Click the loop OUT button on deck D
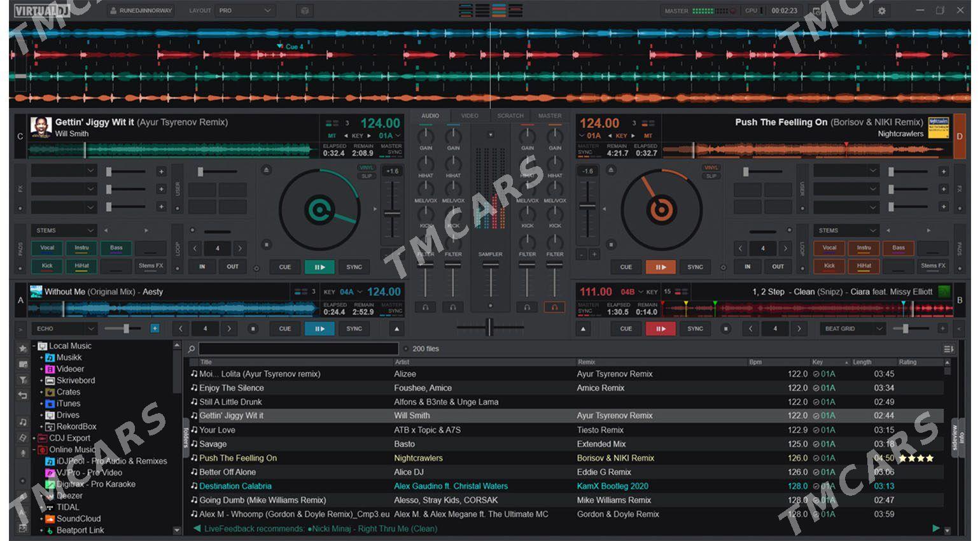Screen dimensions: 980x541 click(778, 267)
